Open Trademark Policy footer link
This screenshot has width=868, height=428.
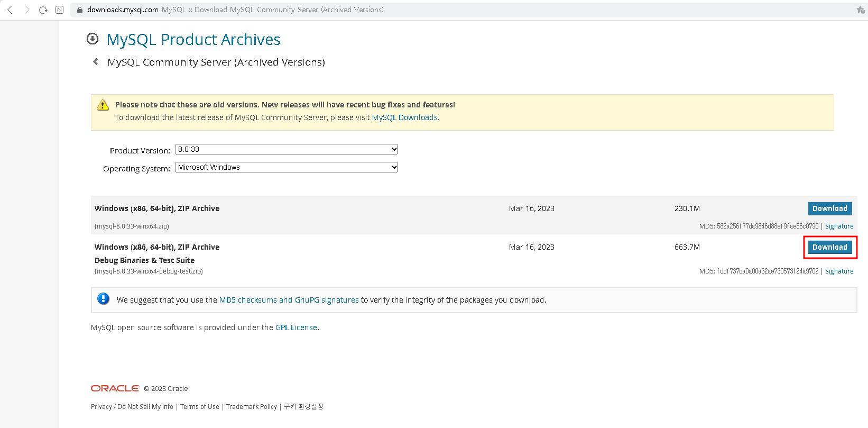pyautogui.click(x=252, y=406)
